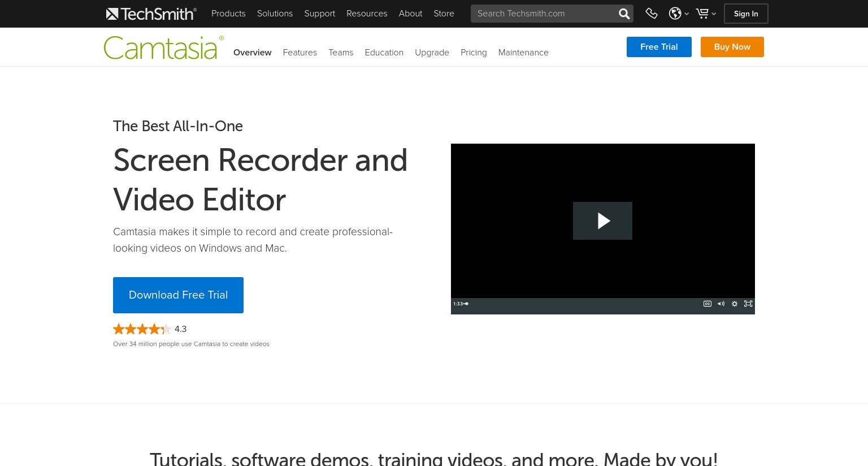The height and width of the screenshot is (466, 868).
Task: Select the Teams tab
Action: (341, 53)
